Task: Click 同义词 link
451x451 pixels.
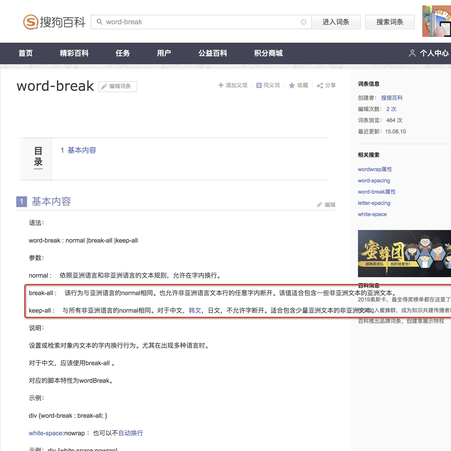Action: click(272, 85)
